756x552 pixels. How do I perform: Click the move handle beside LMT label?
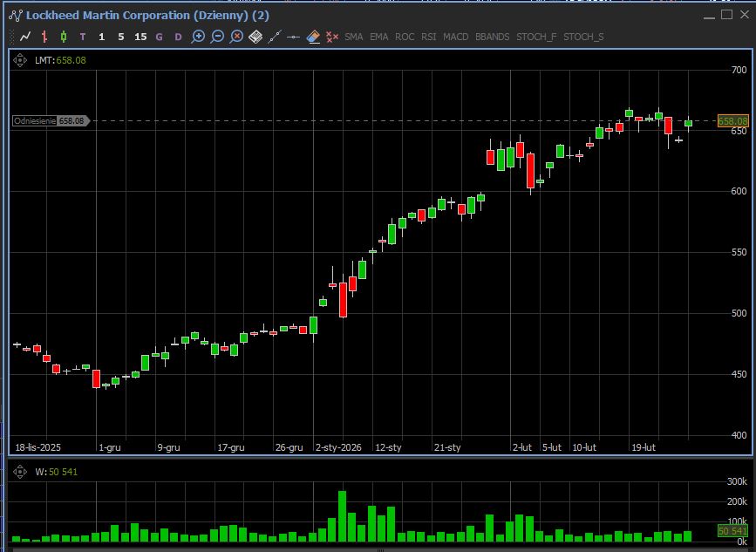coord(22,60)
